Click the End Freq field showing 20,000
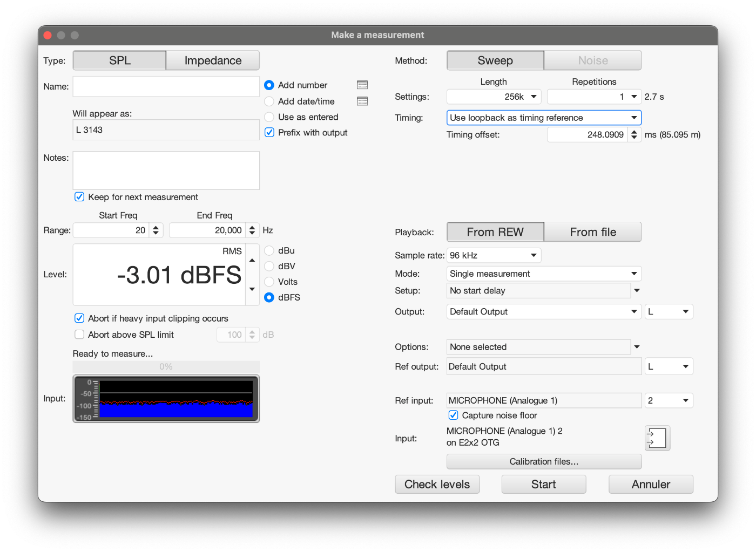This screenshot has width=756, height=552. coord(208,230)
